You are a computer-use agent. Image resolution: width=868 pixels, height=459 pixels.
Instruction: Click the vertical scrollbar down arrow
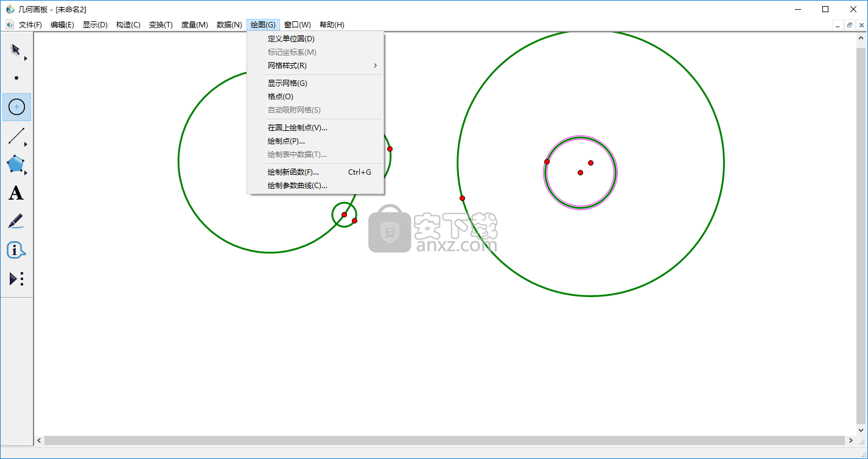[861, 430]
